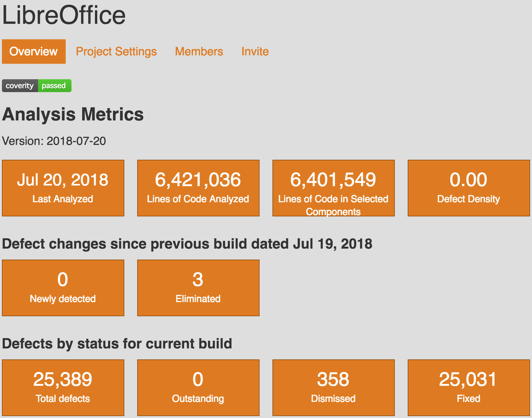Click the Analysis Metrics heading

pos(73,115)
